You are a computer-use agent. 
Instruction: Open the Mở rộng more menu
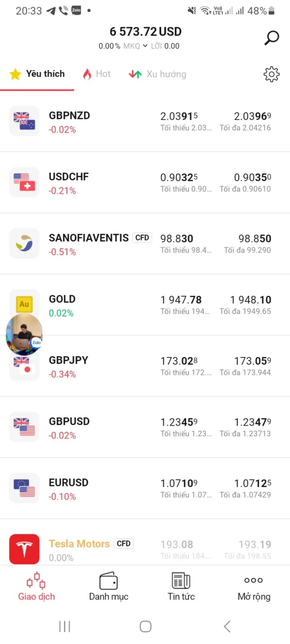[x=254, y=587]
